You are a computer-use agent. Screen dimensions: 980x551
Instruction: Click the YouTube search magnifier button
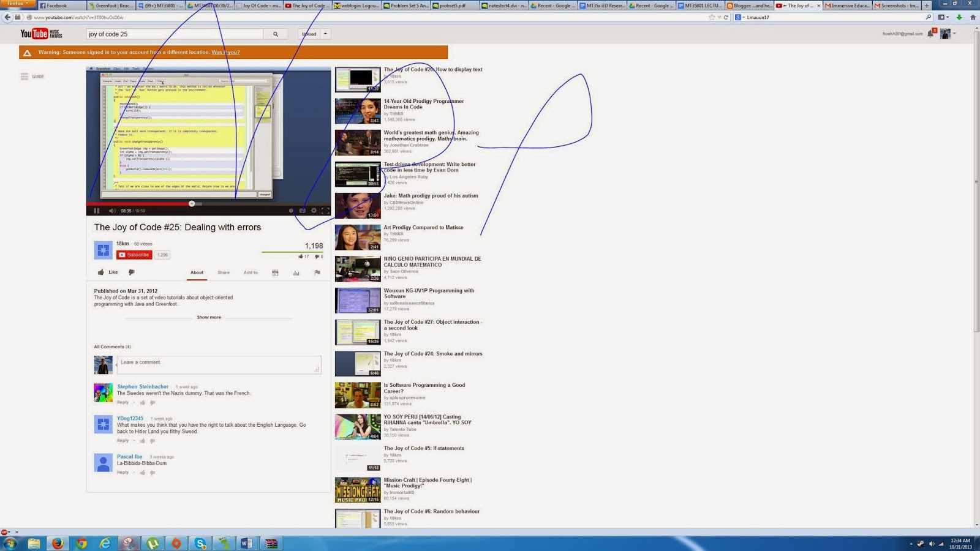[x=276, y=34]
